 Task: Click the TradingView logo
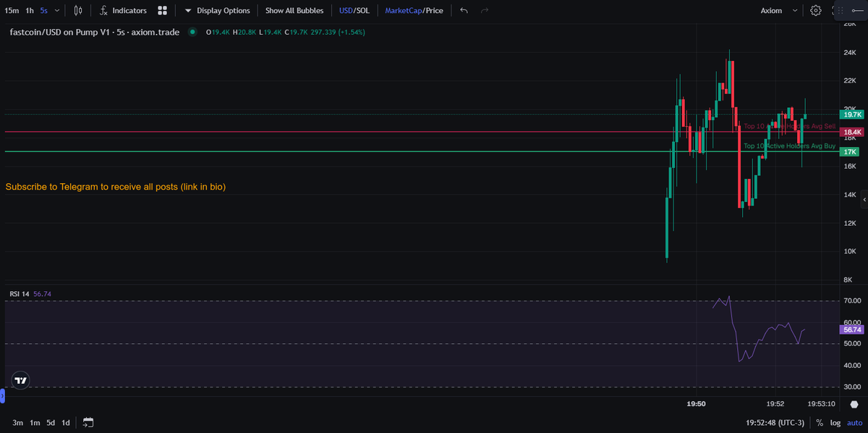[x=21, y=380]
